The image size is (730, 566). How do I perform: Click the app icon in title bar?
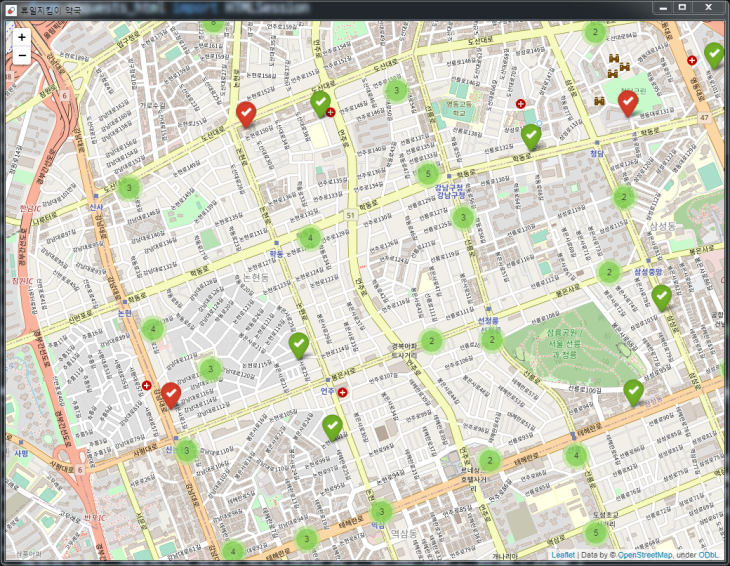tap(10, 8)
